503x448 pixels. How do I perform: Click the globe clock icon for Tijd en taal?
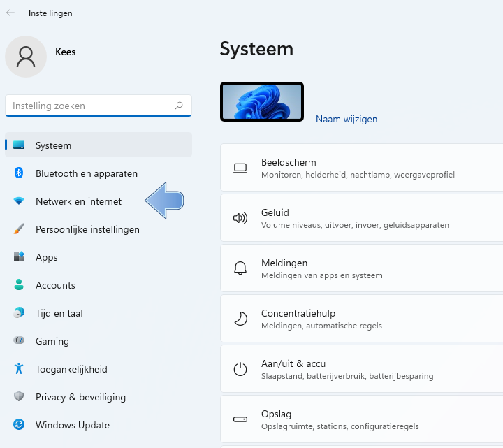tap(19, 312)
